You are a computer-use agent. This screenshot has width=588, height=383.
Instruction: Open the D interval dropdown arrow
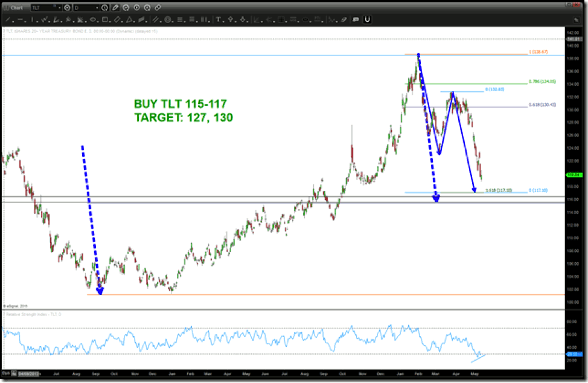click(97, 7)
